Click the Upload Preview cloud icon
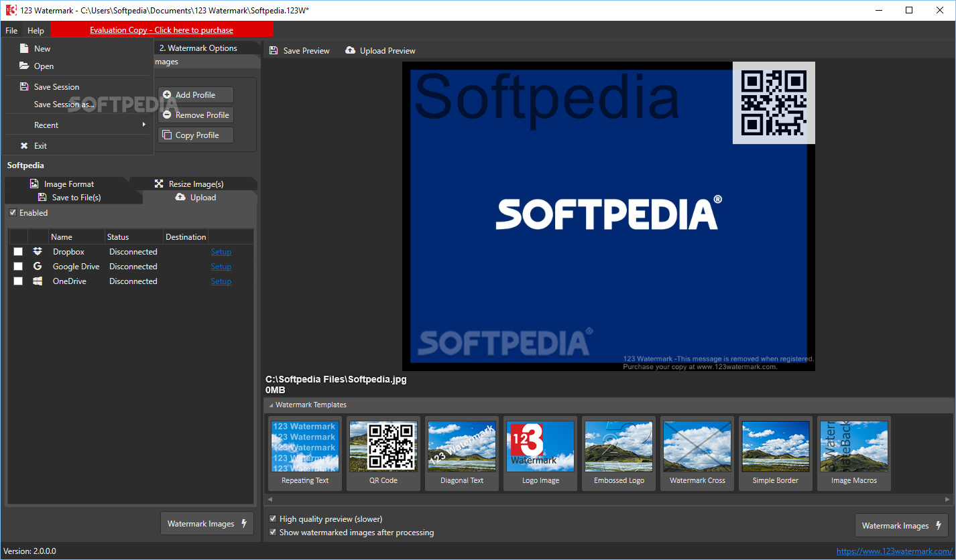This screenshot has height=560, width=956. point(350,50)
